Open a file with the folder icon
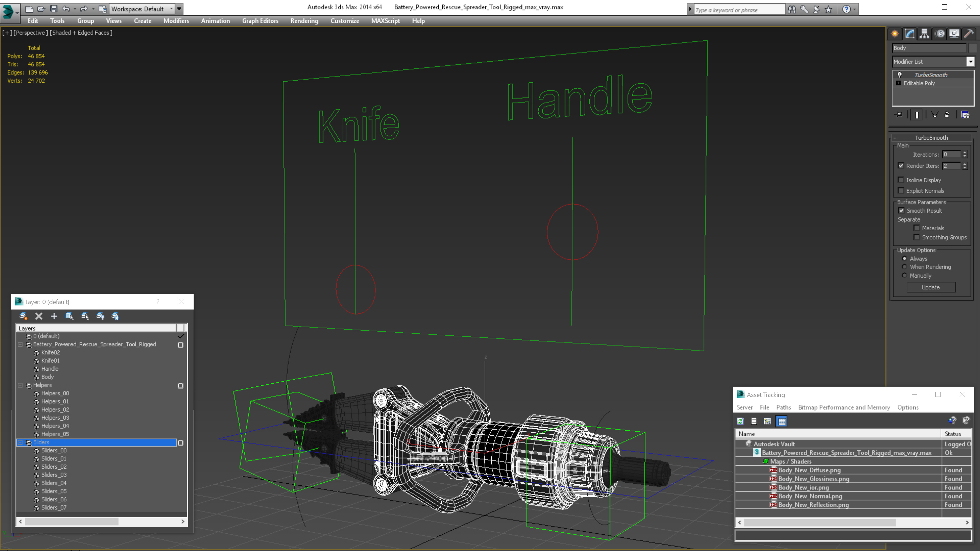Screen dimensions: 980x551 [42, 9]
